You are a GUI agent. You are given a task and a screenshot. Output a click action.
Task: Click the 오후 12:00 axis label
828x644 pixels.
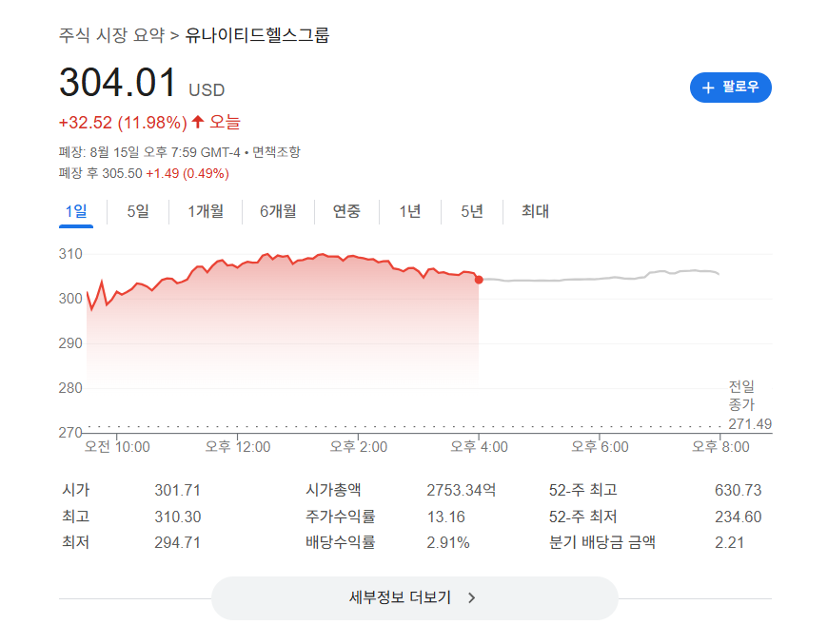coord(238,447)
